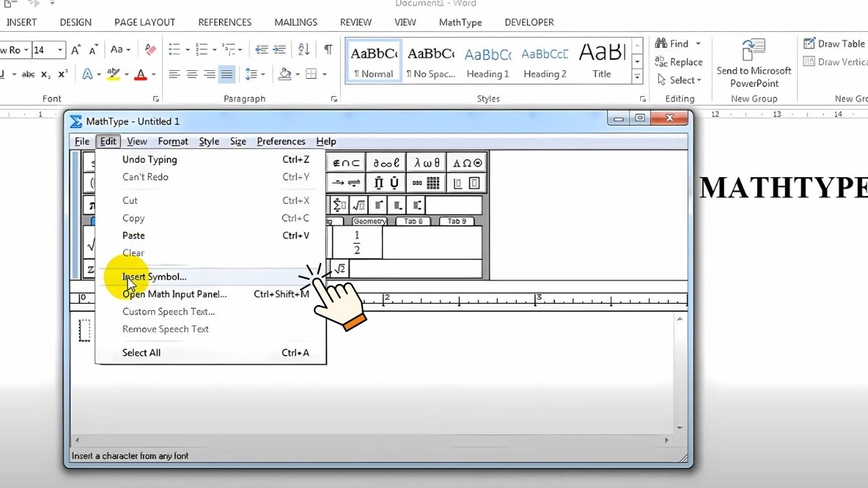Click the MathType vertical scrollbar down arrow
This screenshot has width=868, height=488.
pos(680,428)
